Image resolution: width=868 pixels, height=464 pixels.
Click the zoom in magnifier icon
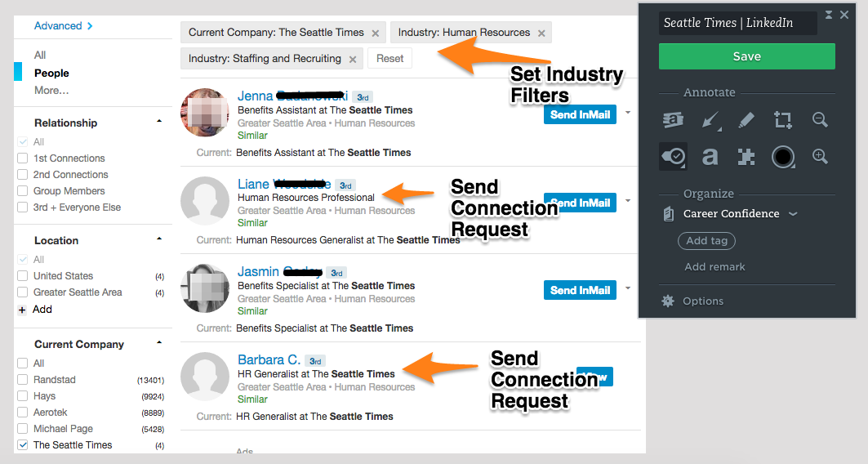point(820,156)
